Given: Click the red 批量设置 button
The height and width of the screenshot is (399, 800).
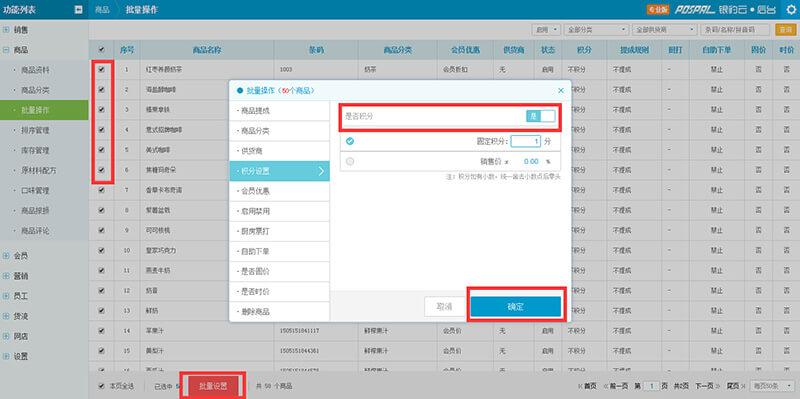Looking at the screenshot, I should tap(213, 386).
